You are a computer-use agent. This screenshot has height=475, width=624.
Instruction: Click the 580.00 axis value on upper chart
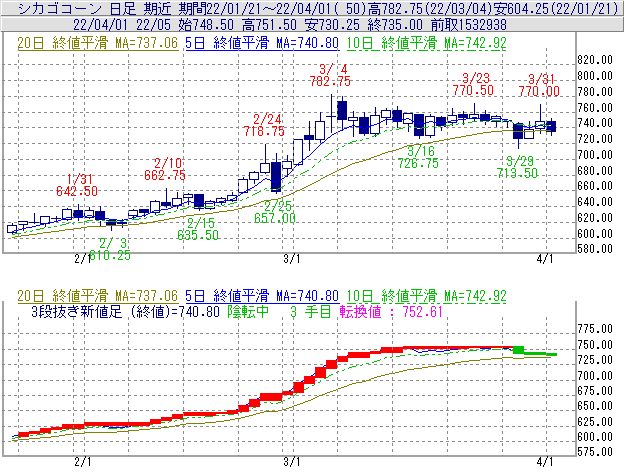pyautogui.click(x=595, y=249)
